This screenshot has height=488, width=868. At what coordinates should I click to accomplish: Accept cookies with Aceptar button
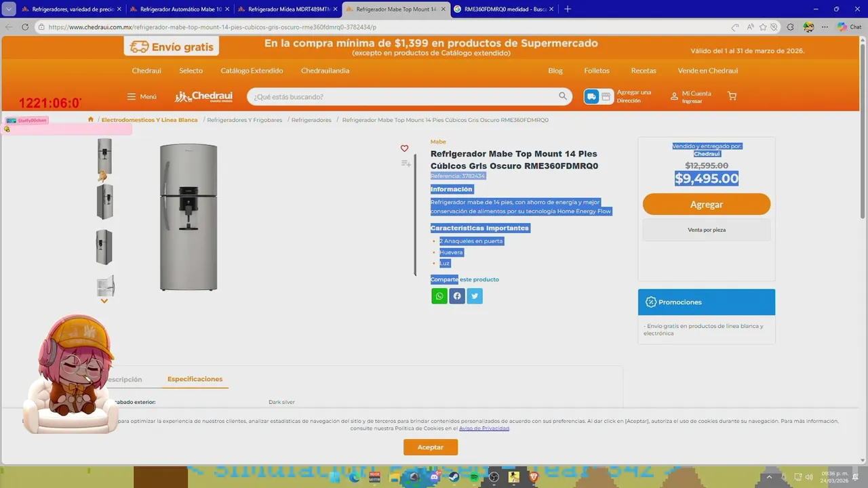[431, 447]
